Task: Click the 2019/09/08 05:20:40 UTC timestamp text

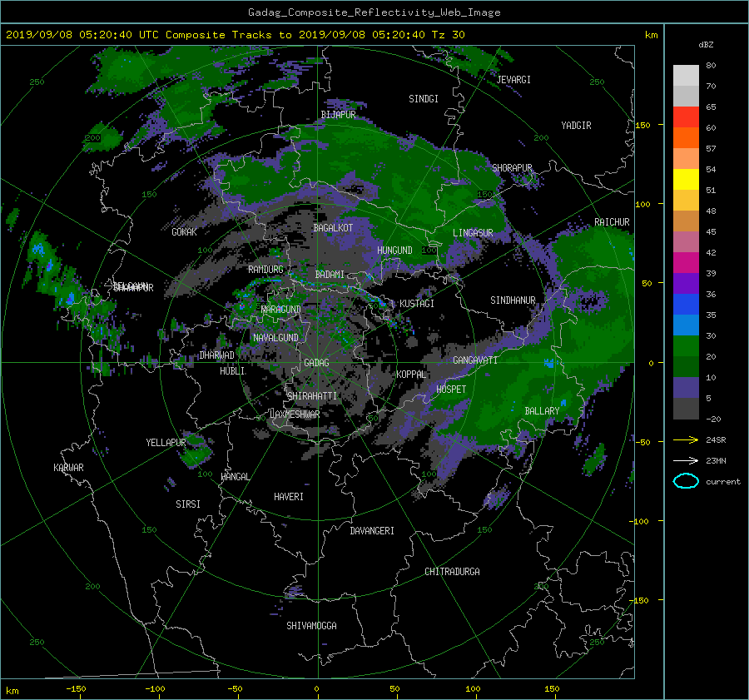Action: click(x=82, y=35)
